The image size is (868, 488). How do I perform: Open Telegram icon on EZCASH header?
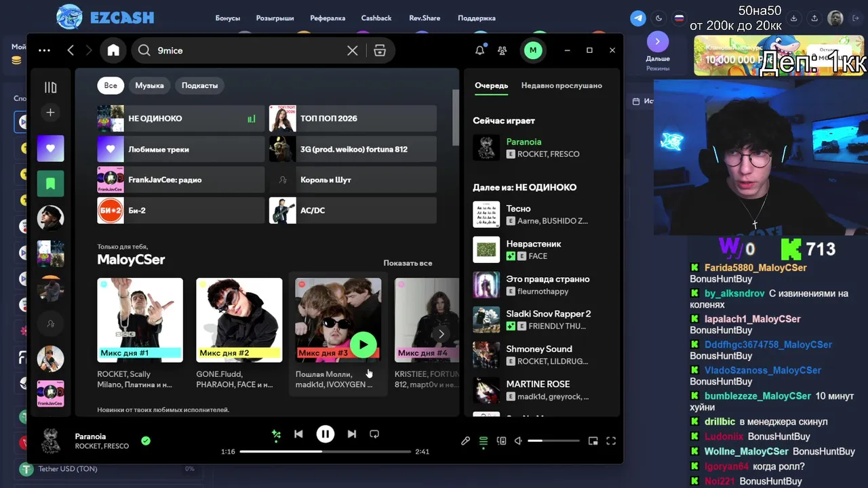click(x=638, y=18)
